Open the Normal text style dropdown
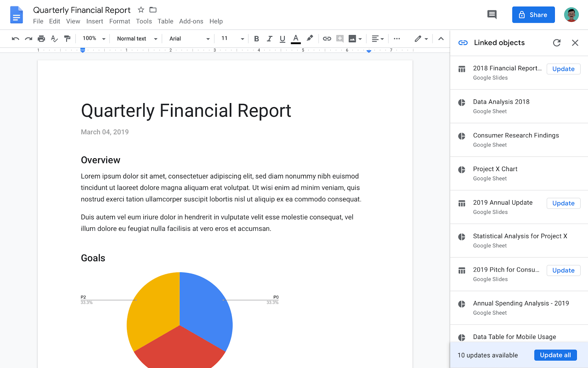Viewport: 588px width, 368px height. (135, 39)
